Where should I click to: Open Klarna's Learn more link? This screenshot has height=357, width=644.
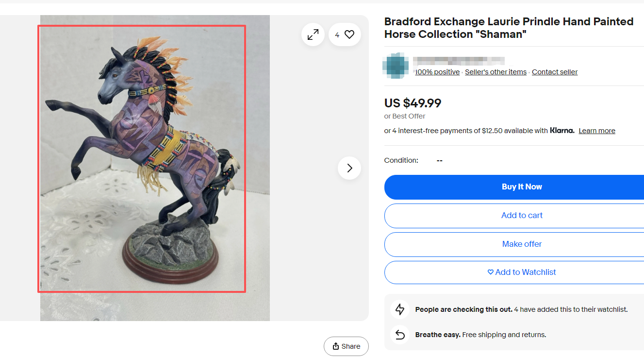coord(597,131)
